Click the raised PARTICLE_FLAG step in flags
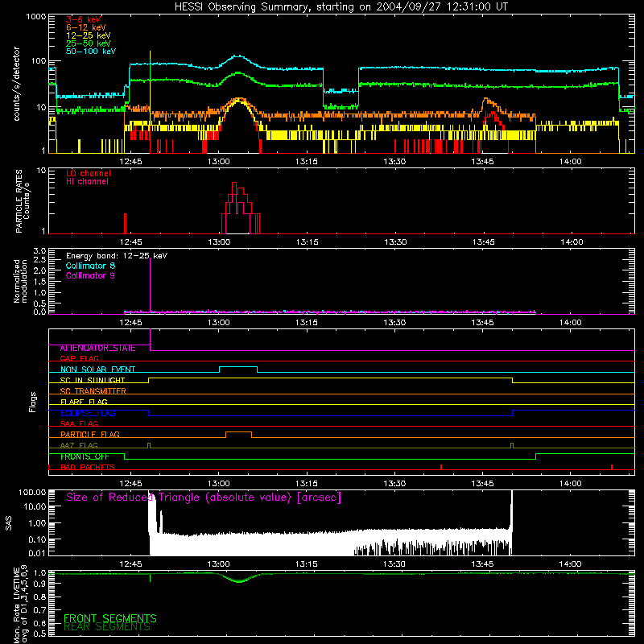 pyautogui.click(x=238, y=432)
